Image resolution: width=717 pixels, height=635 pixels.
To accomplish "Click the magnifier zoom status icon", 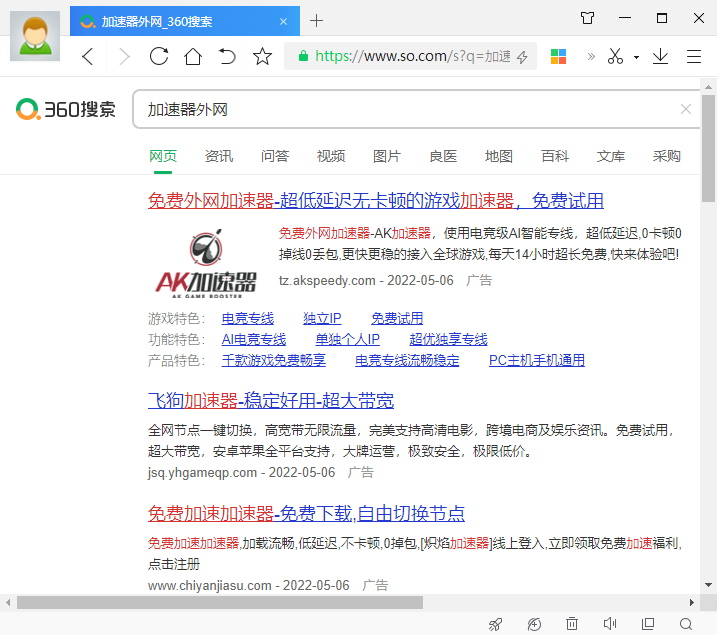I will pos(686,624).
